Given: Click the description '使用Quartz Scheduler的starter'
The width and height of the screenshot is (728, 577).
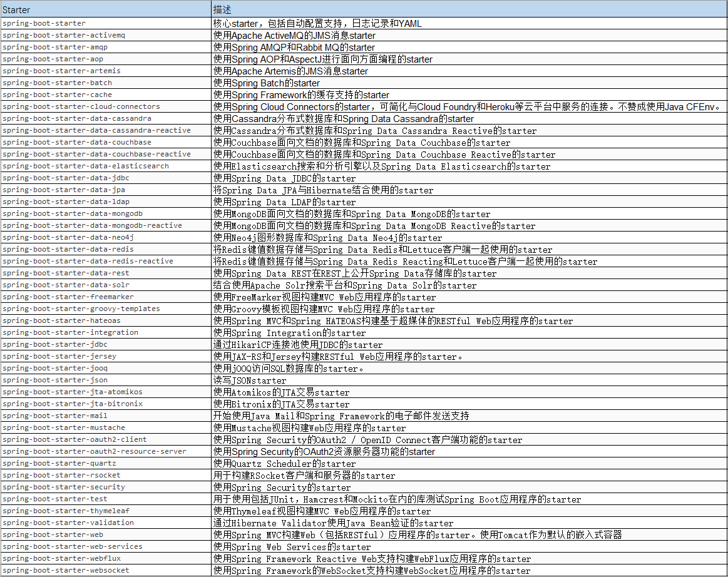Looking at the screenshot, I should [285, 464].
